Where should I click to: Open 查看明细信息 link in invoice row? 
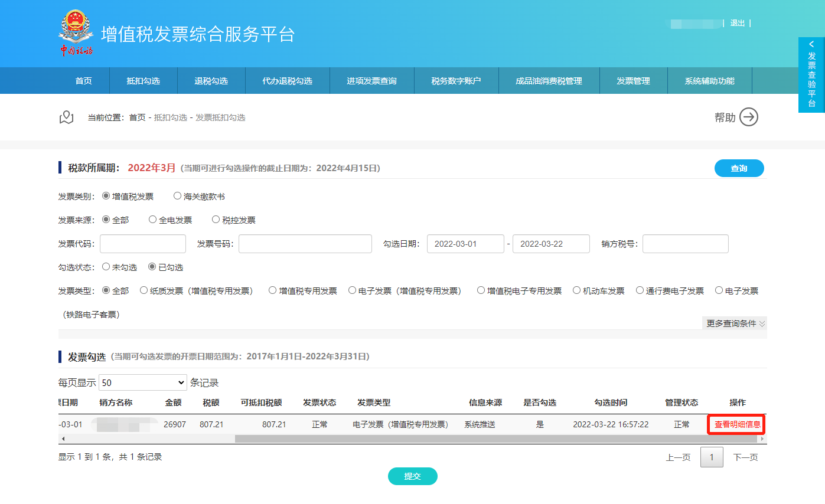click(738, 424)
